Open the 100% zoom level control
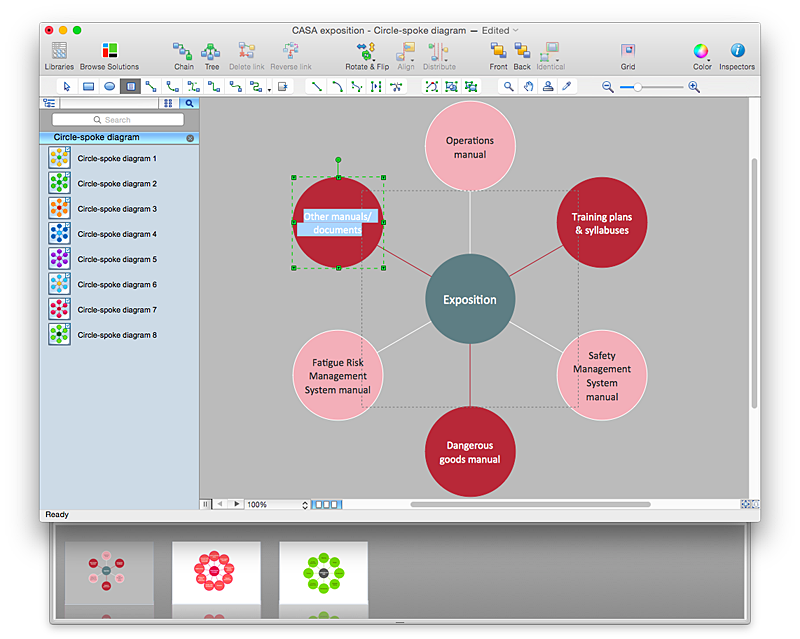Screen dimensions: 800x639 click(x=260, y=504)
